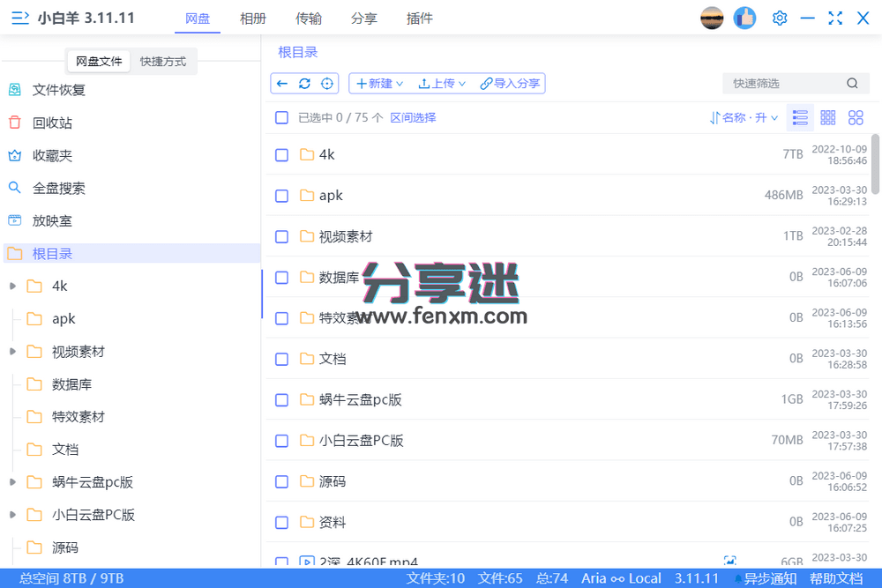The height and width of the screenshot is (588, 882).
Task: Check the select-all checkbox in header
Action: click(x=281, y=116)
